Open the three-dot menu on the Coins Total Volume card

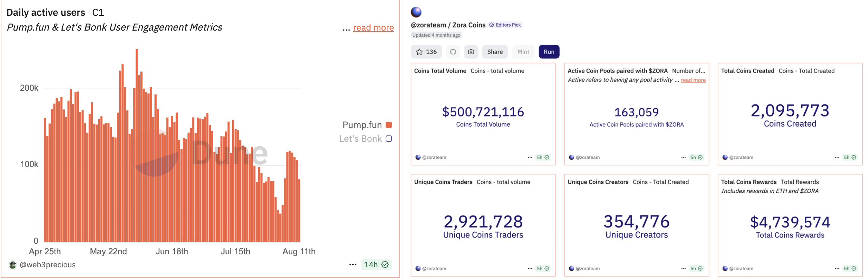coord(530,157)
